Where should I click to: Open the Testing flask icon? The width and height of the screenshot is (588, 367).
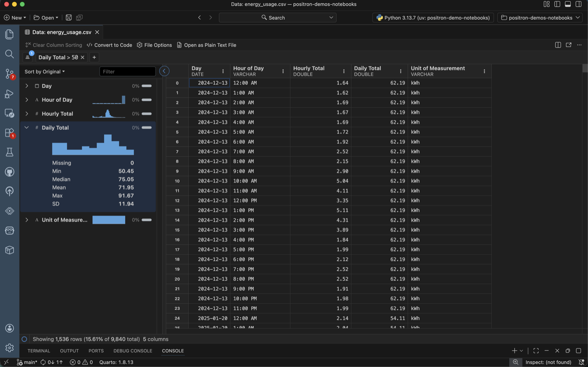tap(9, 152)
